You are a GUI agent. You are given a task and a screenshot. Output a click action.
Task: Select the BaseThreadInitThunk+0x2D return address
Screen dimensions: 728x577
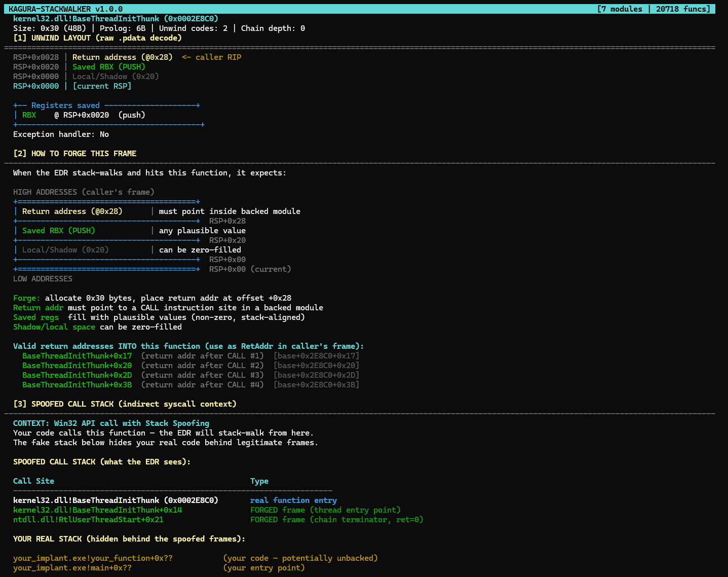[x=76, y=375]
